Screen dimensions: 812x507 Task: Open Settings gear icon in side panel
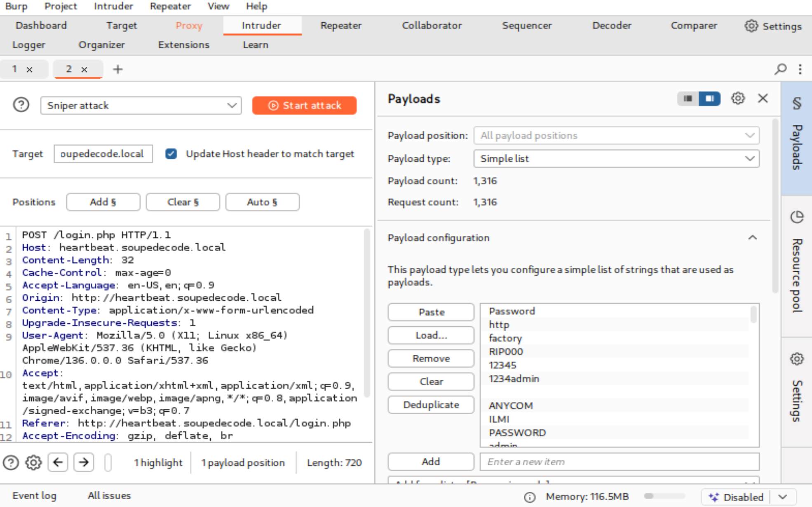pyautogui.click(x=797, y=359)
